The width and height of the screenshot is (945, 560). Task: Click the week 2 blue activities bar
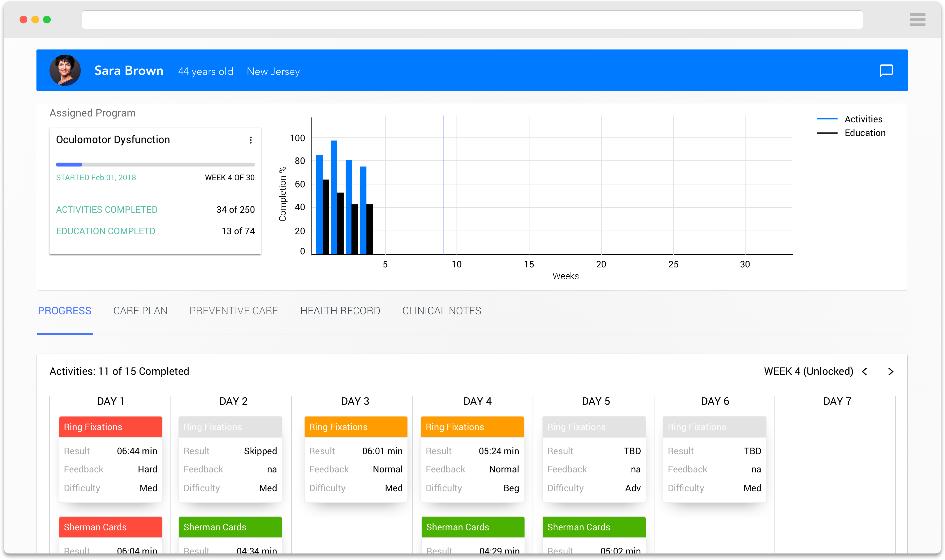tap(334, 197)
